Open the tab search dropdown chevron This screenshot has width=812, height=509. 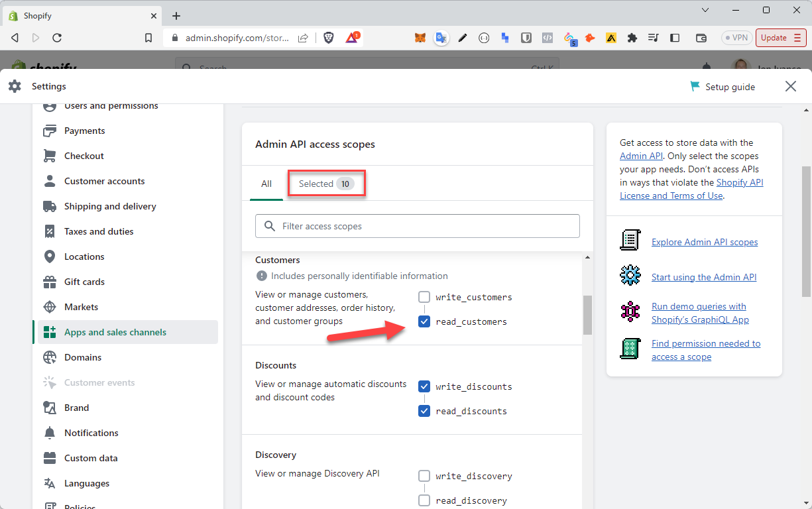(x=705, y=10)
